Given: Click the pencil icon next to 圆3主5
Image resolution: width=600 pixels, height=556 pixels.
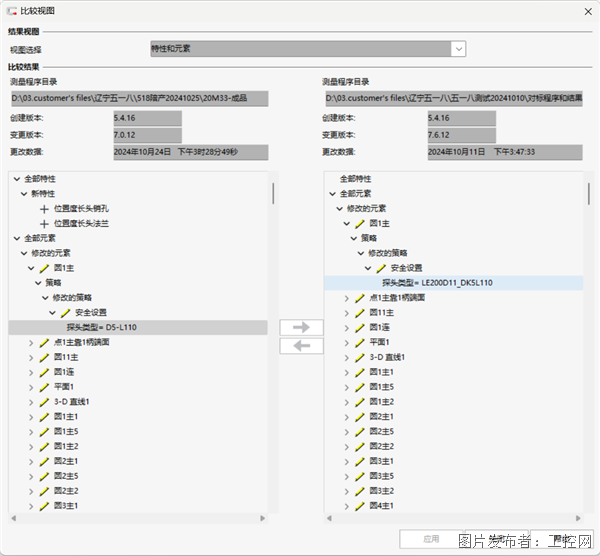Looking at the screenshot, I should [x=359, y=476].
